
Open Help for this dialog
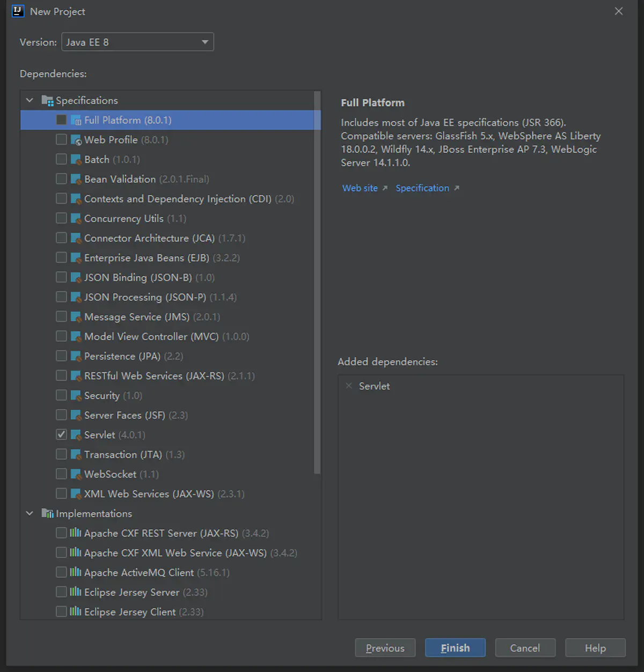tap(595, 648)
